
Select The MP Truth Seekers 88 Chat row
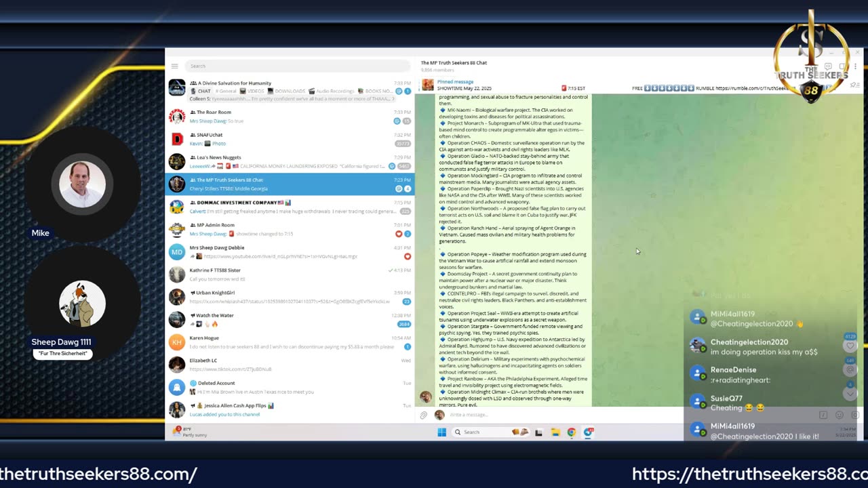tap(290, 184)
